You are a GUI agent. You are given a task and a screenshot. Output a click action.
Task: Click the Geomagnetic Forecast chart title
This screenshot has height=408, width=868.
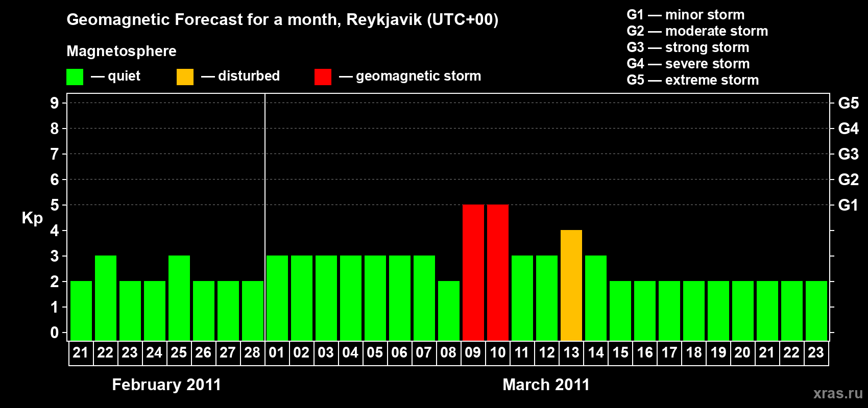(282, 20)
